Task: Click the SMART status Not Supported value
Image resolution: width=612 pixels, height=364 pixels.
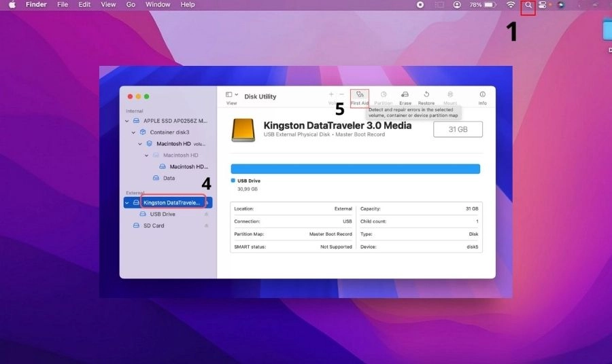Action: 336,247
